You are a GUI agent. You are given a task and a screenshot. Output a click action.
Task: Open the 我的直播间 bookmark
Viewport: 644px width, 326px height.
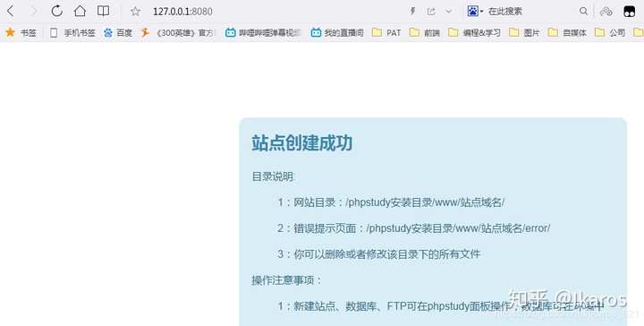[337, 32]
